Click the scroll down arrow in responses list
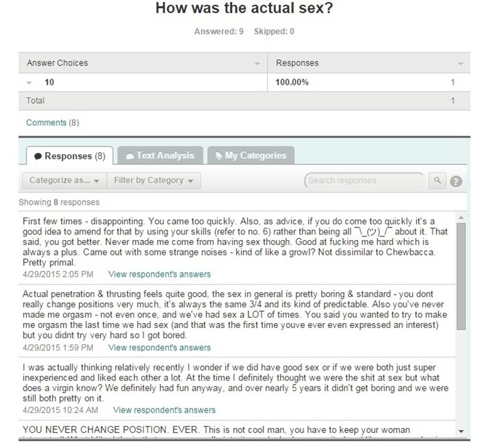The height and width of the screenshot is (448, 478). pos(462,430)
